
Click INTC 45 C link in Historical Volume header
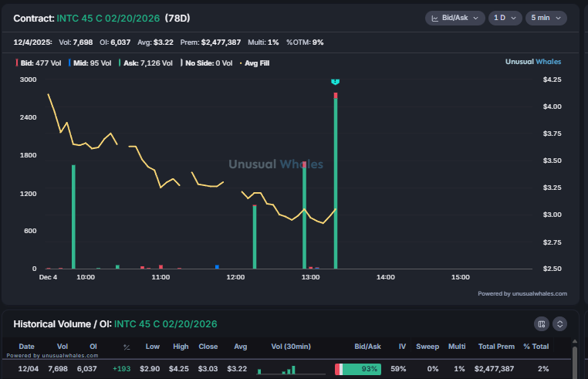pyautogui.click(x=165, y=324)
